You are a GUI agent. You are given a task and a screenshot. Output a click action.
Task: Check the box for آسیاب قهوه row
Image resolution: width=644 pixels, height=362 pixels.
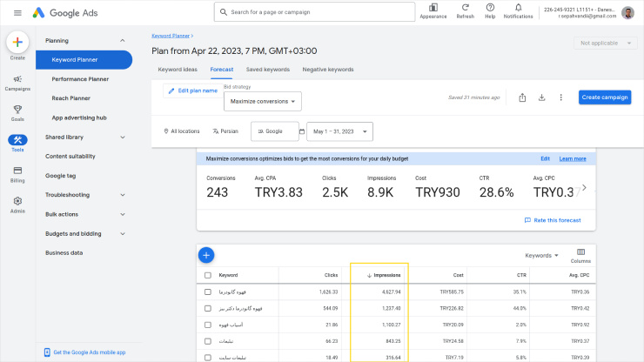pyautogui.click(x=208, y=325)
